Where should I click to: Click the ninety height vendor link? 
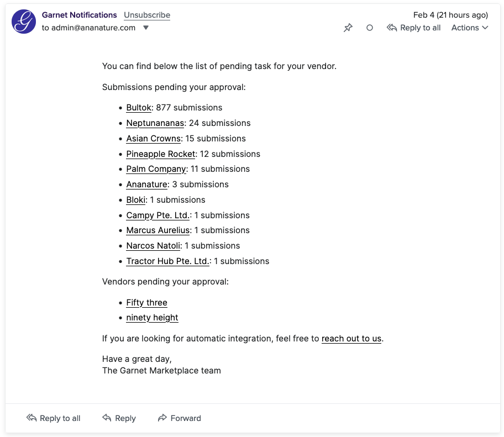(152, 318)
